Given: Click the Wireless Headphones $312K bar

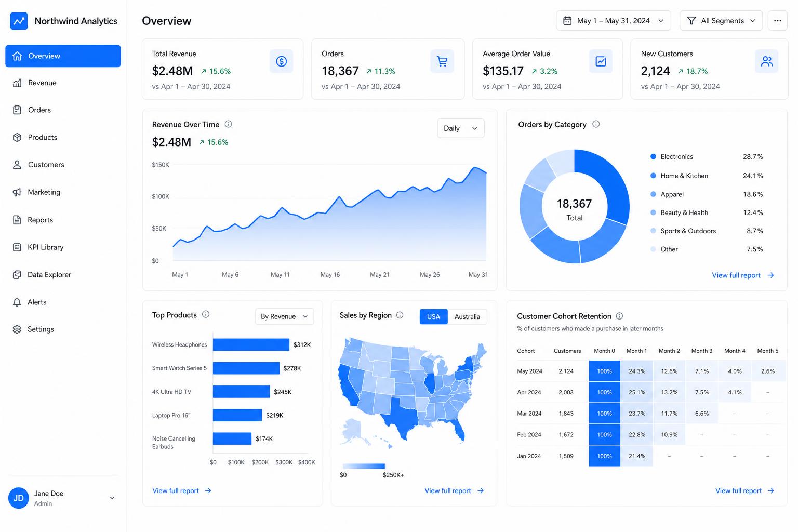Looking at the screenshot, I should coord(251,345).
